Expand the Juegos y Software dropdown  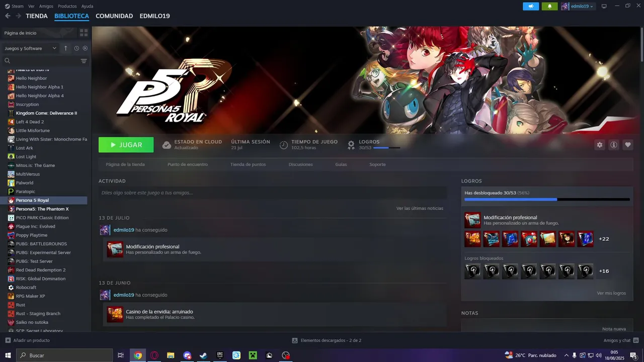(x=31, y=48)
